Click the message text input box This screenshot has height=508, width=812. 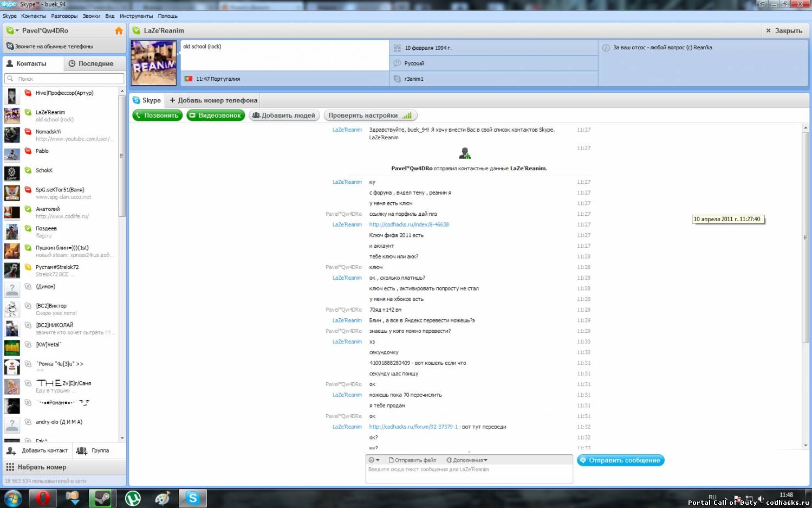(x=469, y=474)
